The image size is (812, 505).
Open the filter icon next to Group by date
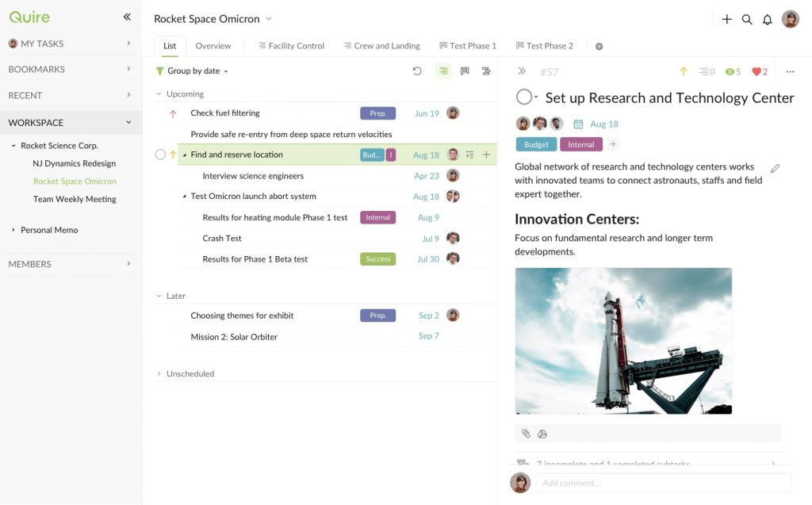pyautogui.click(x=158, y=71)
